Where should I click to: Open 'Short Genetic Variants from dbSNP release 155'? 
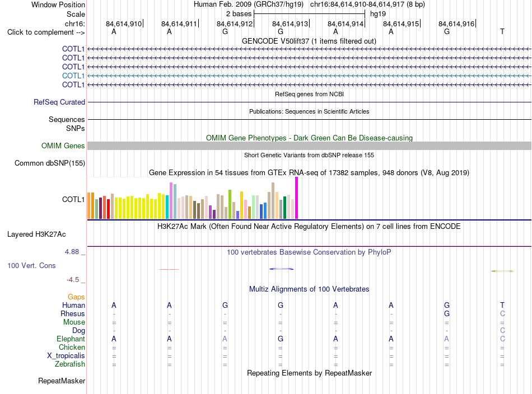[309, 155]
